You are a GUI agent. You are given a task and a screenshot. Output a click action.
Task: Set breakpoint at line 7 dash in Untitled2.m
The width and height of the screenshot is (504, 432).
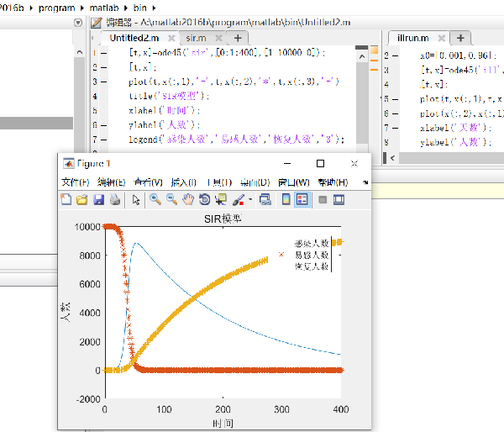[x=104, y=140]
